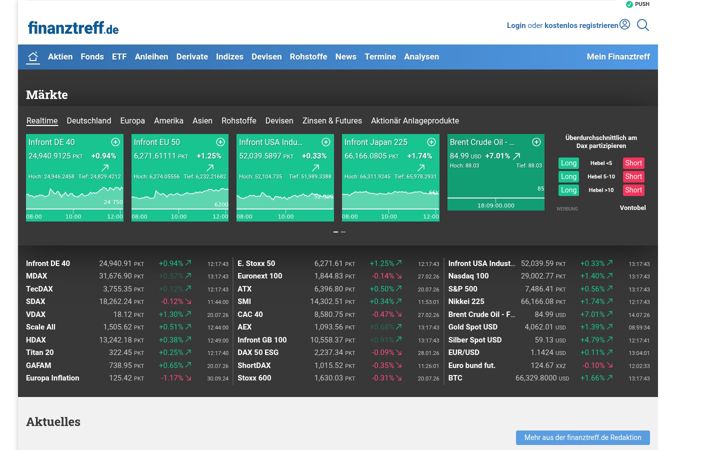Open the ETF menu

tap(119, 57)
